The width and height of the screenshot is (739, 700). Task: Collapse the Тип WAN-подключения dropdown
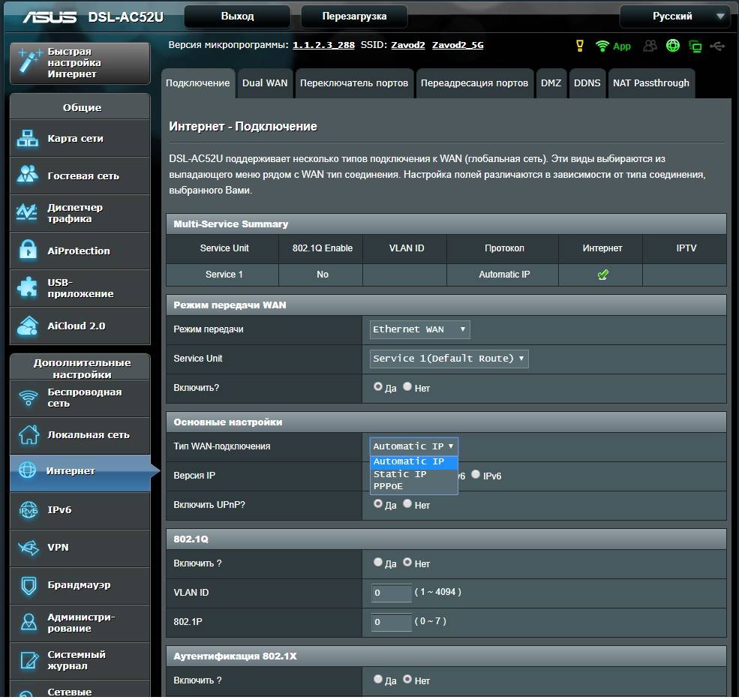pos(413,446)
